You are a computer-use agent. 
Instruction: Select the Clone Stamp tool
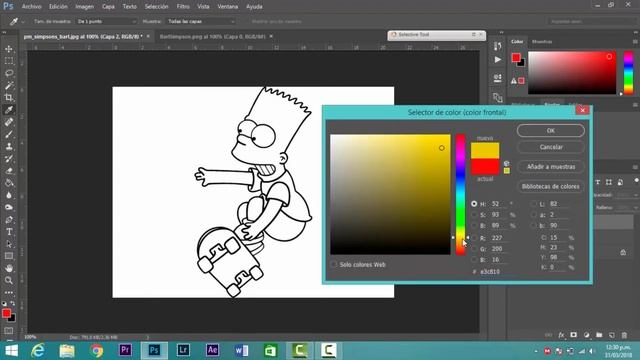click(x=9, y=147)
